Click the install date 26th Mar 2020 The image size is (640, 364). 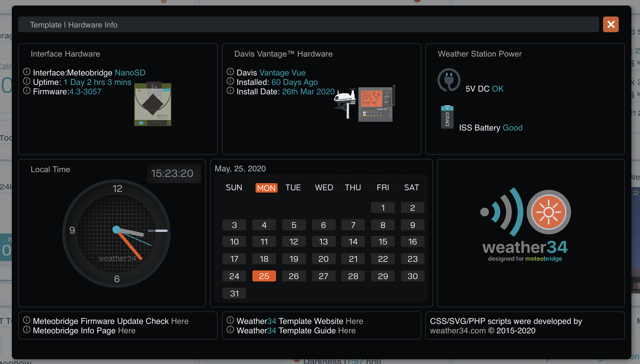[308, 92]
